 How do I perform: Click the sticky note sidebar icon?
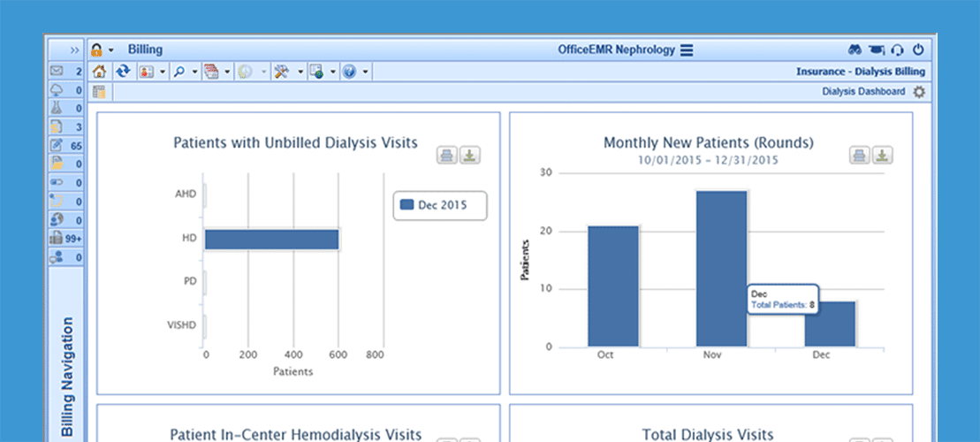tap(57, 202)
